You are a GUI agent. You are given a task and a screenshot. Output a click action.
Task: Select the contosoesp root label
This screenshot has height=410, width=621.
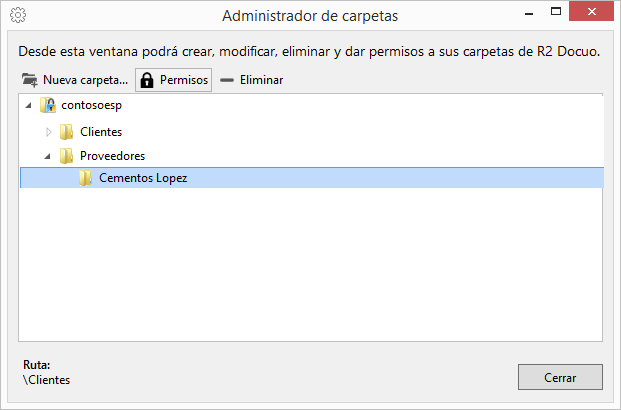tap(91, 105)
